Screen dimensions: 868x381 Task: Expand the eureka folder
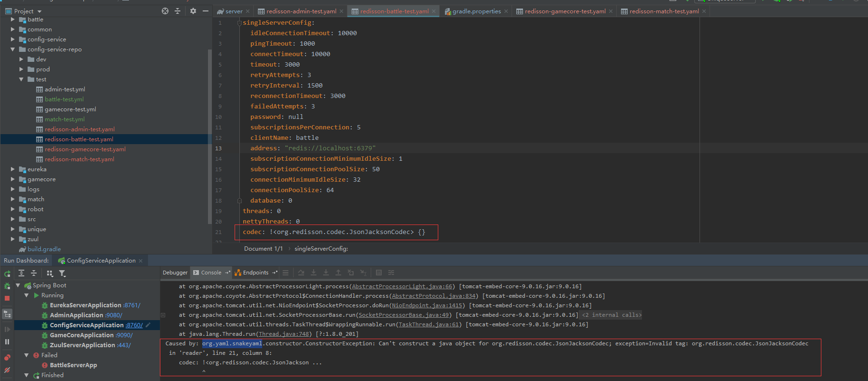click(13, 169)
